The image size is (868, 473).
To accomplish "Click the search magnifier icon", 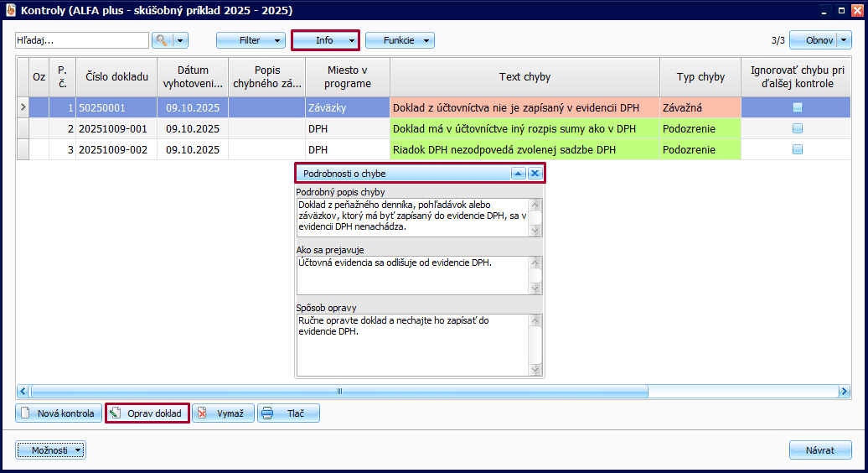I will 162,40.
